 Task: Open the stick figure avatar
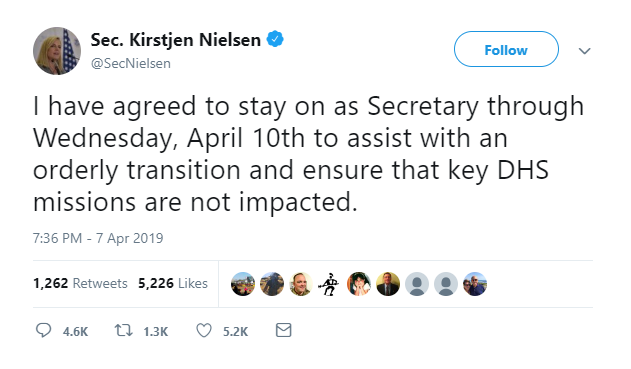pyautogui.click(x=330, y=284)
